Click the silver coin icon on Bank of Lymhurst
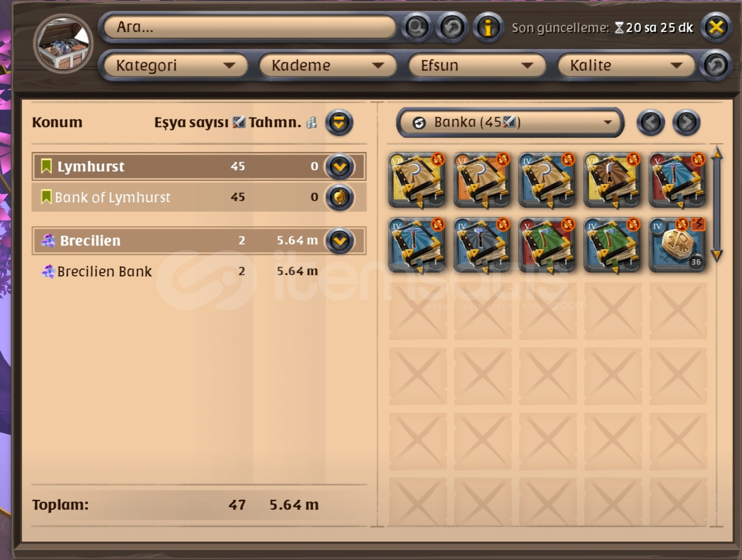Image resolution: width=742 pixels, height=560 pixels. (340, 198)
